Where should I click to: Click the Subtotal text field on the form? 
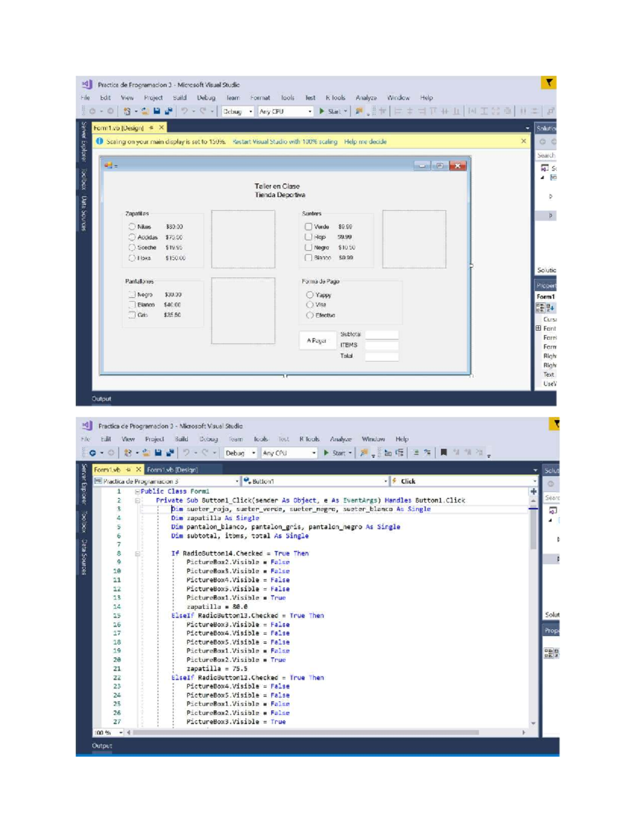(x=381, y=333)
